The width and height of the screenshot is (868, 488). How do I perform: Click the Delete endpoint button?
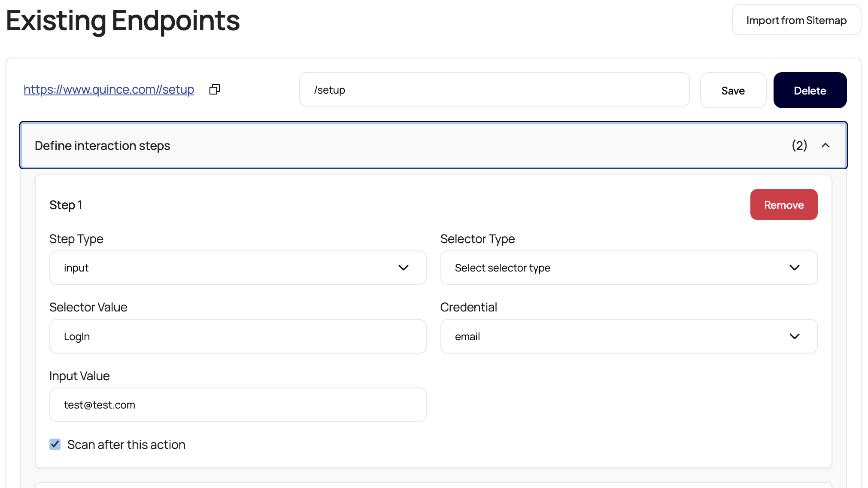pos(810,91)
